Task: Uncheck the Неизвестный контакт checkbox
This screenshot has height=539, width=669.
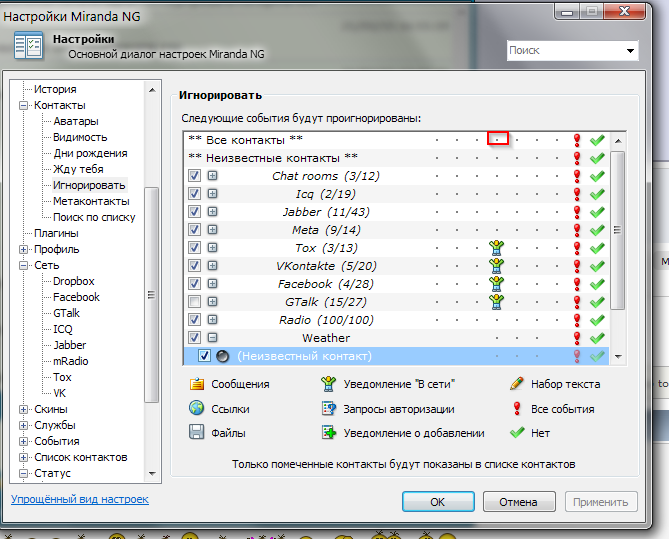Action: tap(204, 355)
